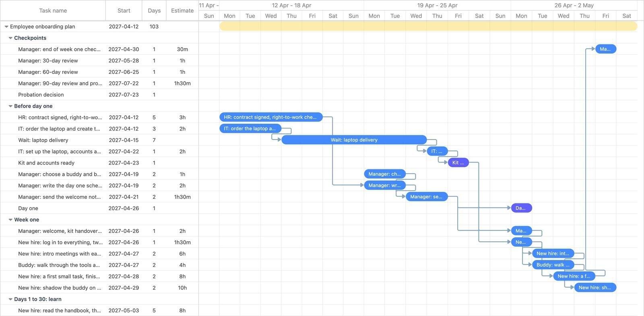Click the 12 Apr - 18 Apr week header
This screenshot has width=644, height=316.
point(291,5)
